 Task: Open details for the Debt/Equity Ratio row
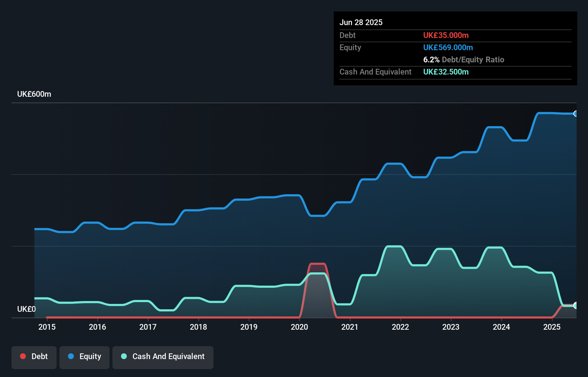[464, 59]
